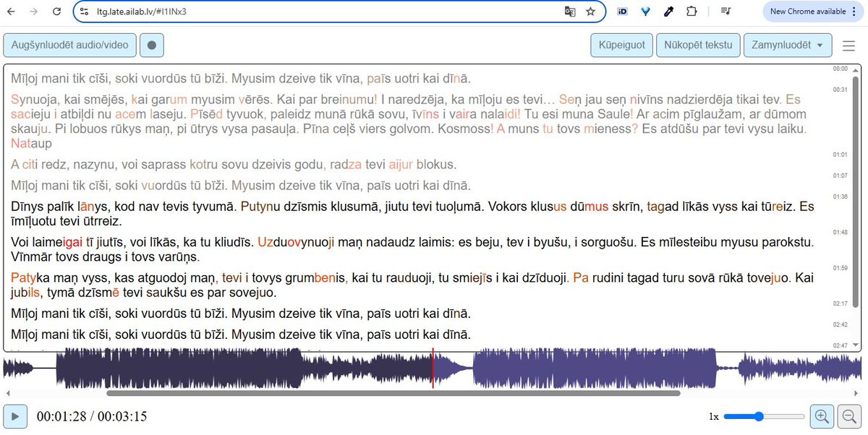868x435 pixels.
Task: Click the 1x playback speed label
Action: coord(714,416)
